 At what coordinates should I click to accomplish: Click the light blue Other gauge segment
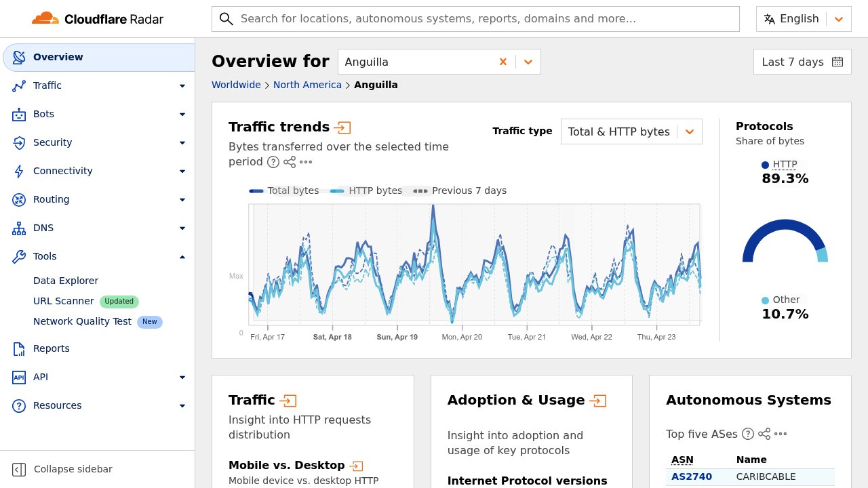click(823, 256)
